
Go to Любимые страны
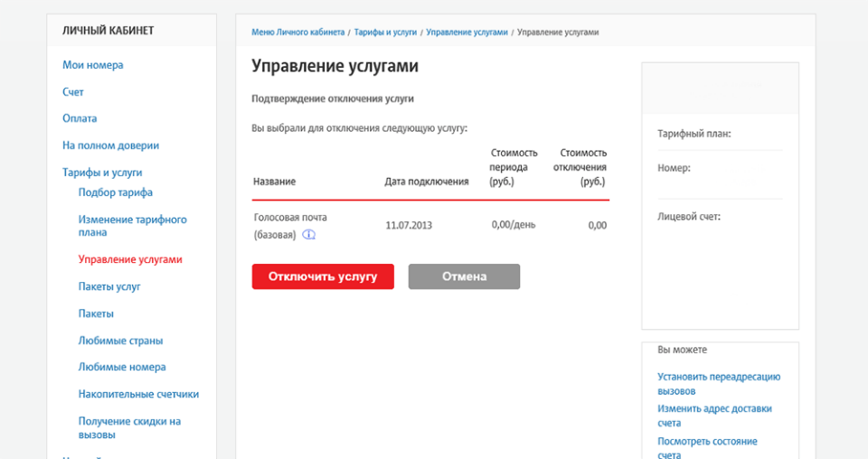[x=120, y=341]
